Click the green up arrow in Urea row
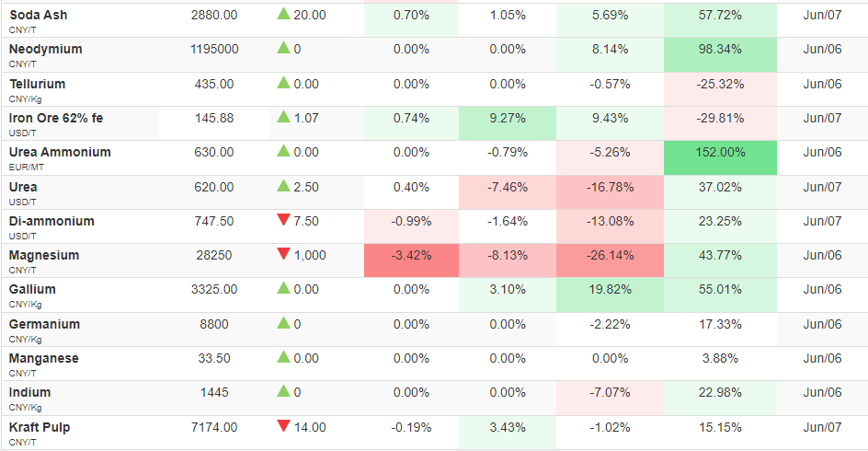The width and height of the screenshot is (868, 451). point(283,186)
